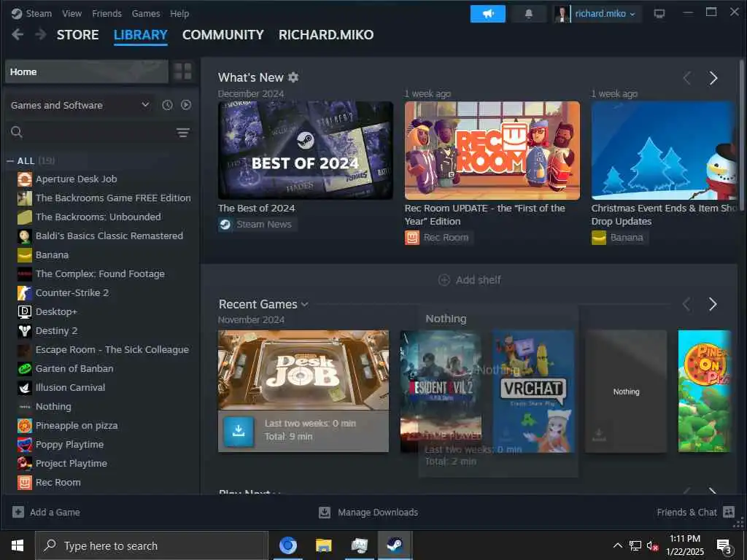747x560 pixels.
Task: Go back with the left arrow
Action: click(18, 34)
